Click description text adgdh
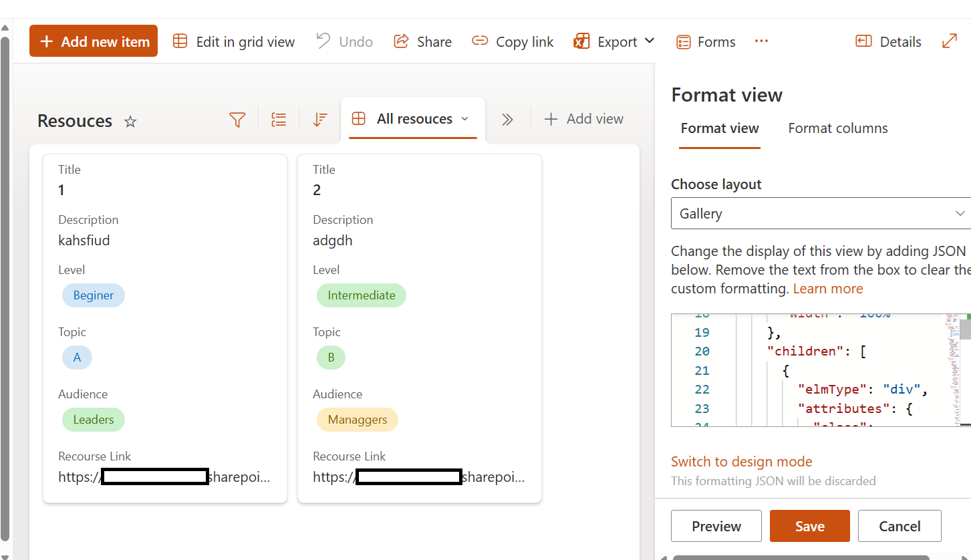The width and height of the screenshot is (971, 560). pos(333,241)
